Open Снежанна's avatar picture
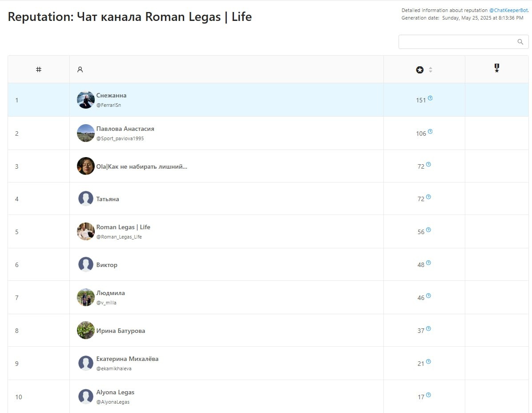This screenshot has height=413, width=532. click(x=86, y=100)
